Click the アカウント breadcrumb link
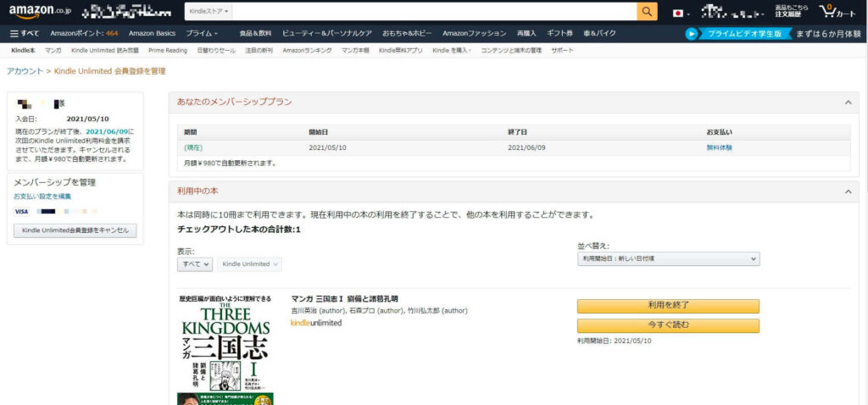Screen dimensions: 868x405 25,71
